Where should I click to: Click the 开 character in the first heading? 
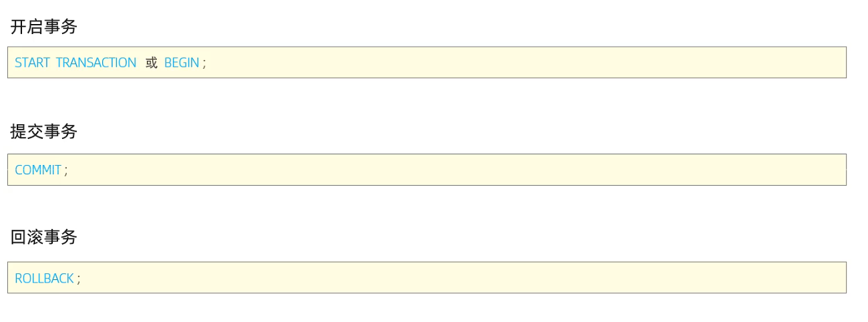[19, 27]
